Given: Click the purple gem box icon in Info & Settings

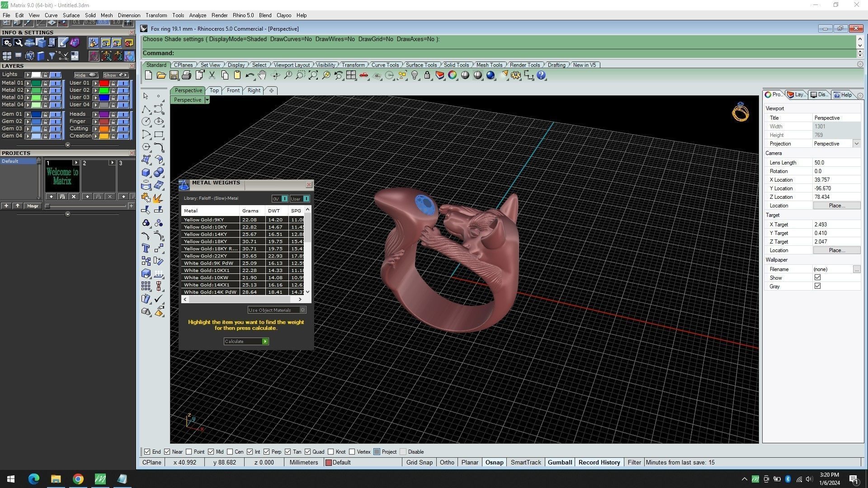Looking at the screenshot, I should click(75, 42).
